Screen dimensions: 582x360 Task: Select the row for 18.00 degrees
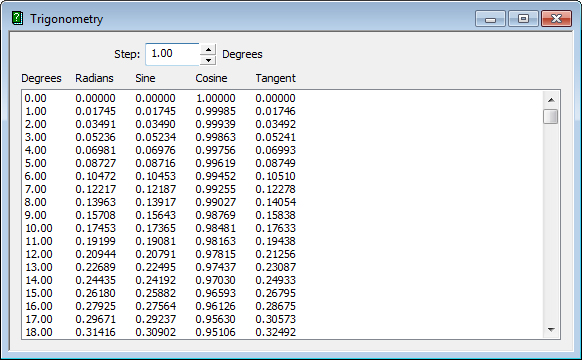click(x=282, y=332)
